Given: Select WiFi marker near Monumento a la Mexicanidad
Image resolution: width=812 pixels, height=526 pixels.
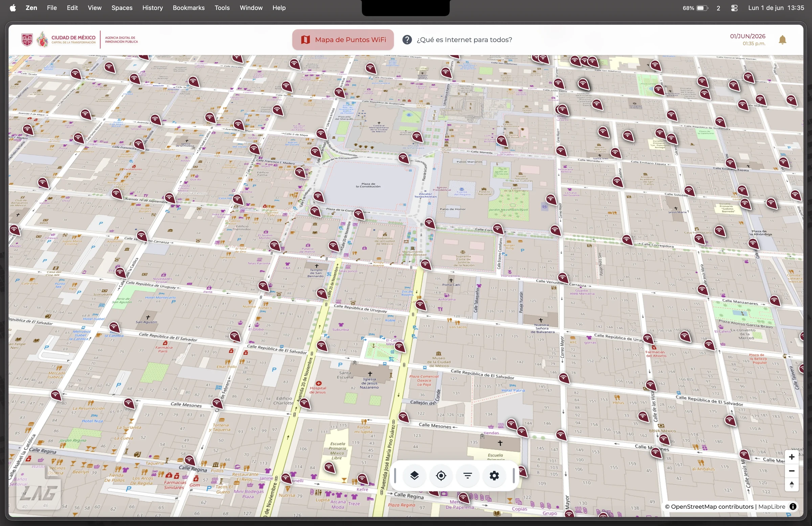Looking at the screenshot, I should click(x=425, y=265).
